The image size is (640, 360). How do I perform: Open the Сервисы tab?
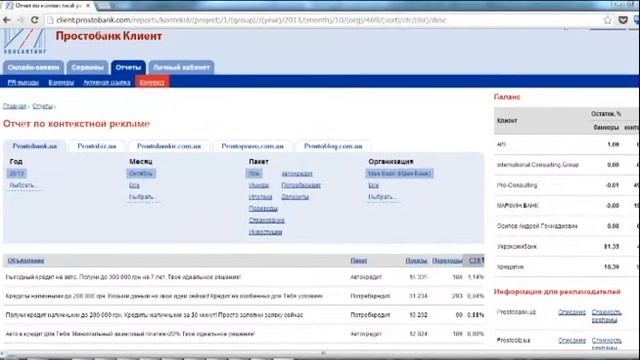point(87,67)
